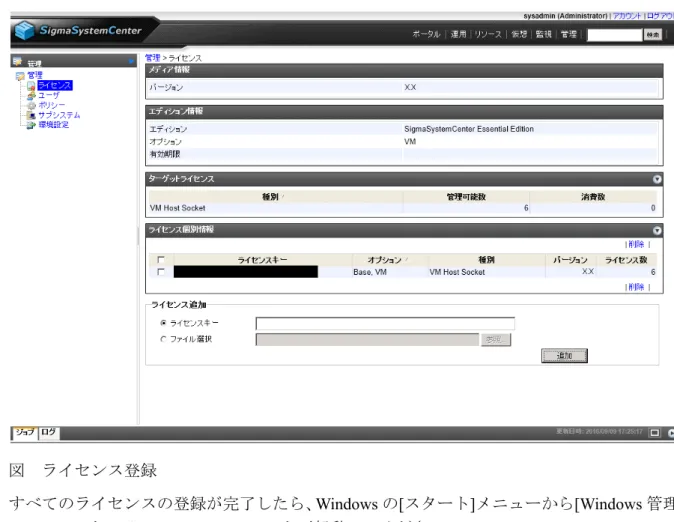Select ライセンス in the management tree
This screenshot has height=522, width=674.
point(55,85)
